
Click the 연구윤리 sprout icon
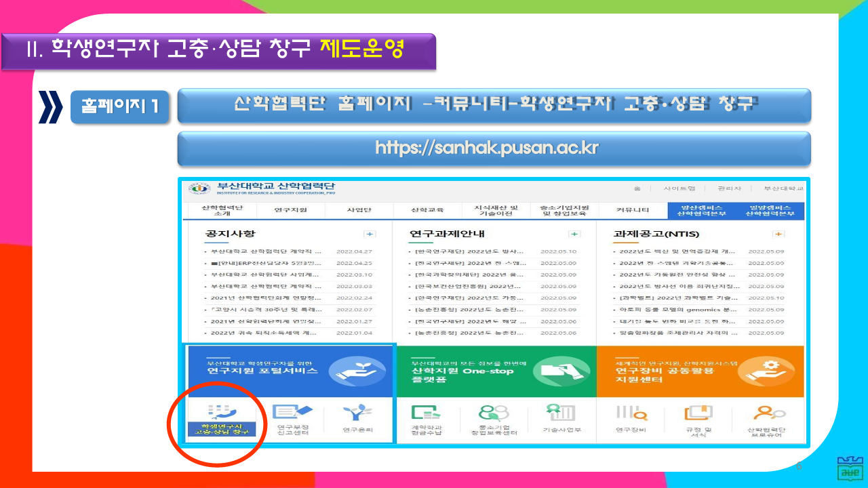pyautogui.click(x=358, y=413)
